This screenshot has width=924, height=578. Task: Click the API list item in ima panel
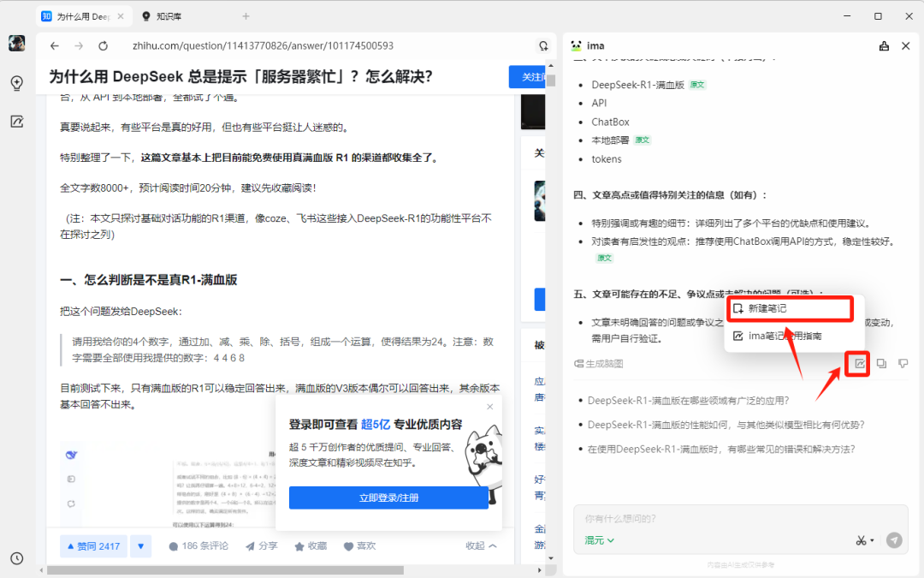point(599,103)
